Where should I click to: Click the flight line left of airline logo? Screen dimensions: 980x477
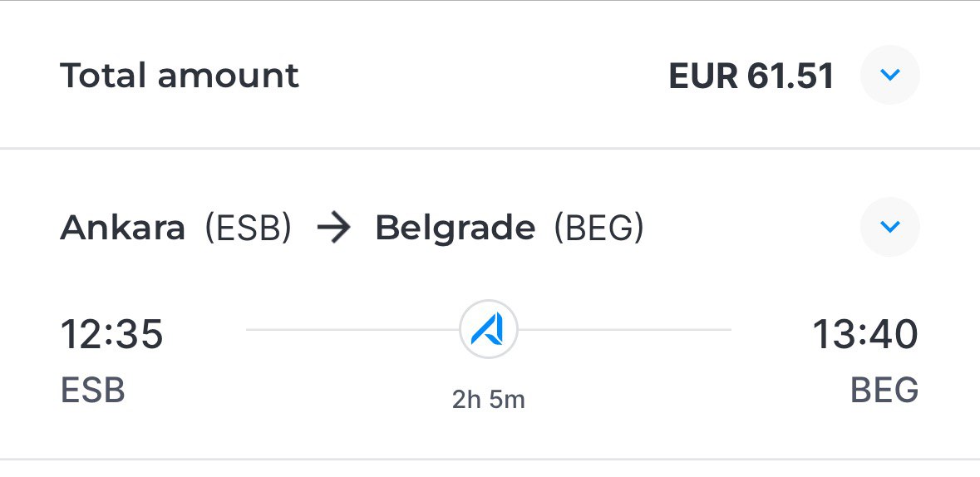(352, 329)
